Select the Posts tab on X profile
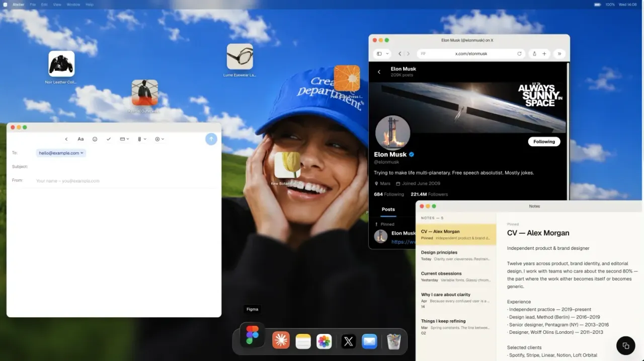This screenshot has width=644, height=361. [388, 210]
